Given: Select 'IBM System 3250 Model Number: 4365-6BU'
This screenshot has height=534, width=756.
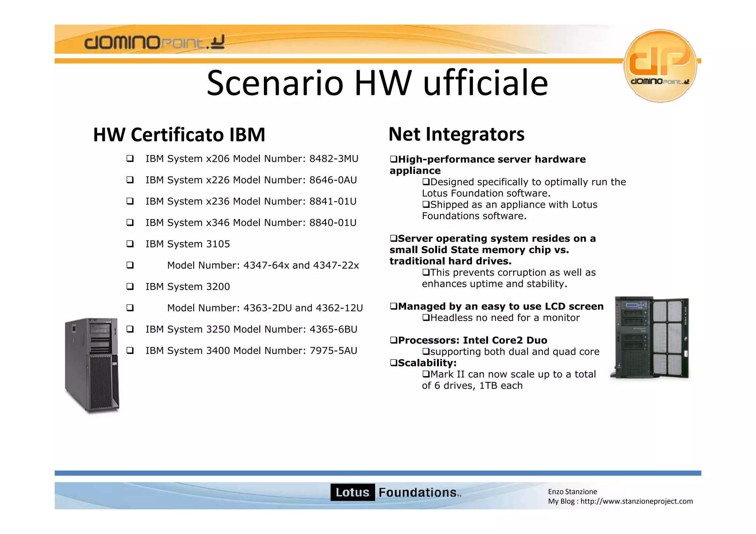Looking at the screenshot, I should [x=251, y=330].
